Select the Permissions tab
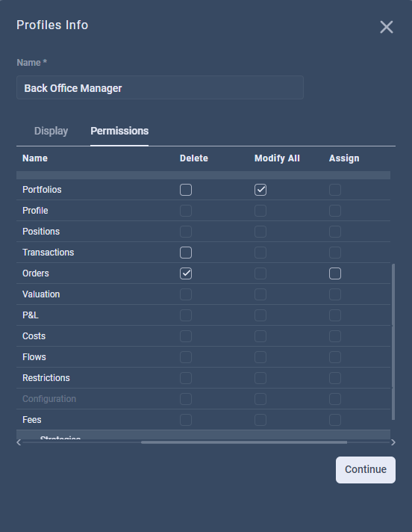Viewport: 412px width, 532px height. pos(119,131)
